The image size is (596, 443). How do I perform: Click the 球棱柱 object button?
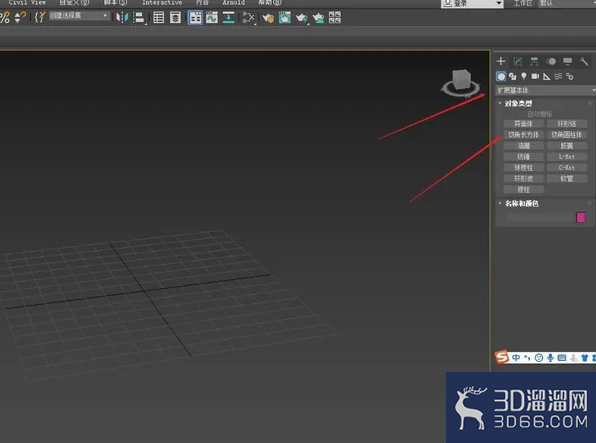(x=524, y=168)
